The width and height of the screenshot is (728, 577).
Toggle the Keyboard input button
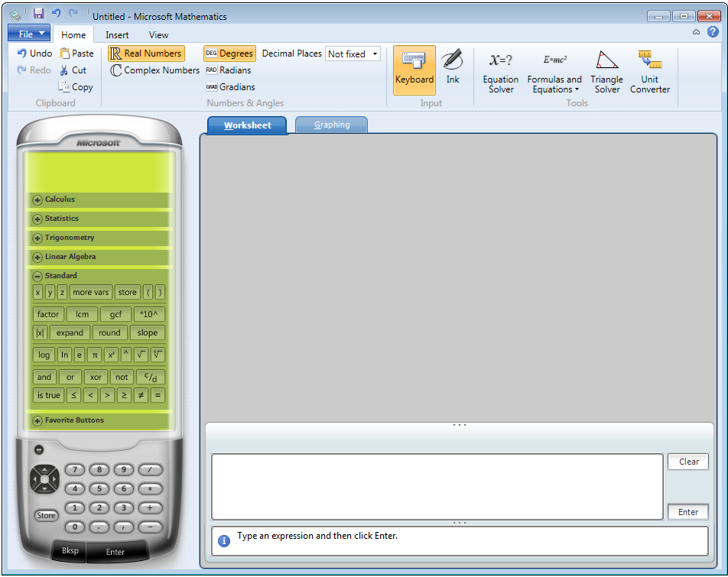(x=414, y=70)
